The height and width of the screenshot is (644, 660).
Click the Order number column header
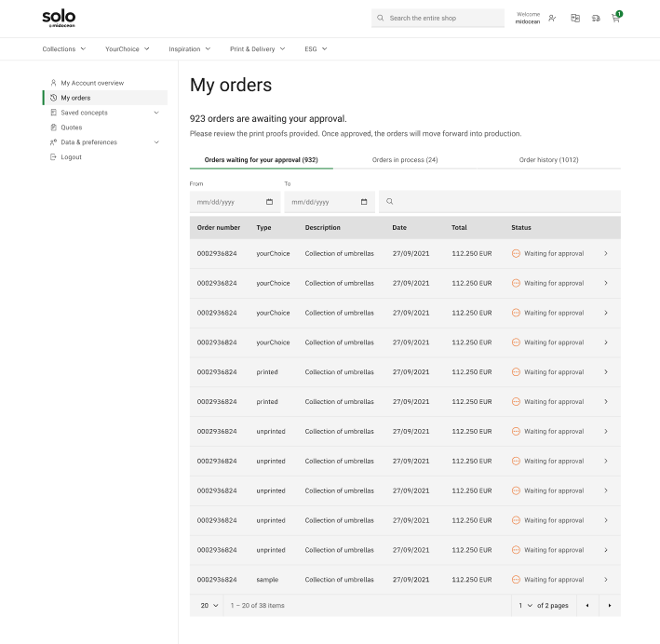point(219,227)
